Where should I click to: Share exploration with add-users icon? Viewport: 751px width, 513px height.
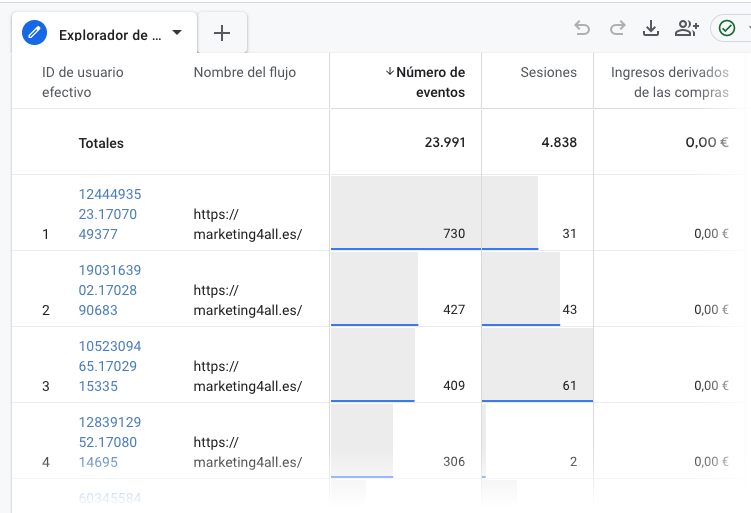pos(686,28)
